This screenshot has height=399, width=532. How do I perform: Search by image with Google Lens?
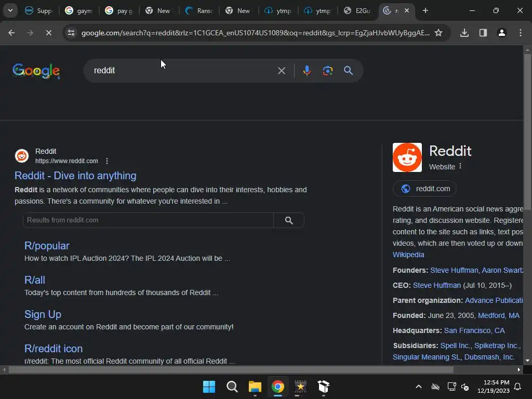point(327,71)
